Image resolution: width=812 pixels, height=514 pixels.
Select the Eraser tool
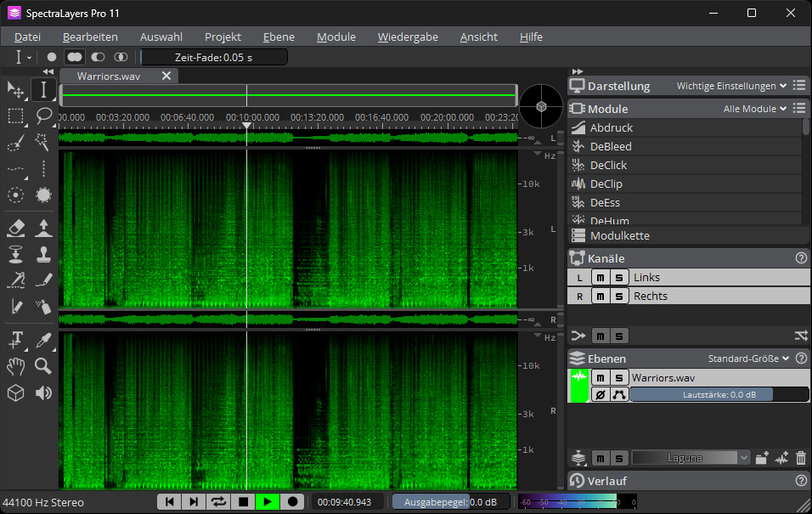tap(15, 227)
